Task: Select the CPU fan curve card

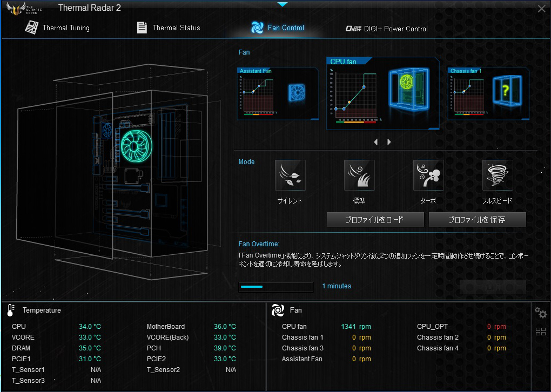Action: 382,93
